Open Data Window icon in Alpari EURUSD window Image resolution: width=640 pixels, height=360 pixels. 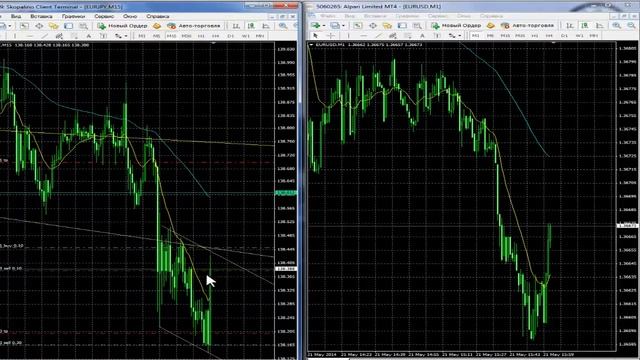coord(373,26)
